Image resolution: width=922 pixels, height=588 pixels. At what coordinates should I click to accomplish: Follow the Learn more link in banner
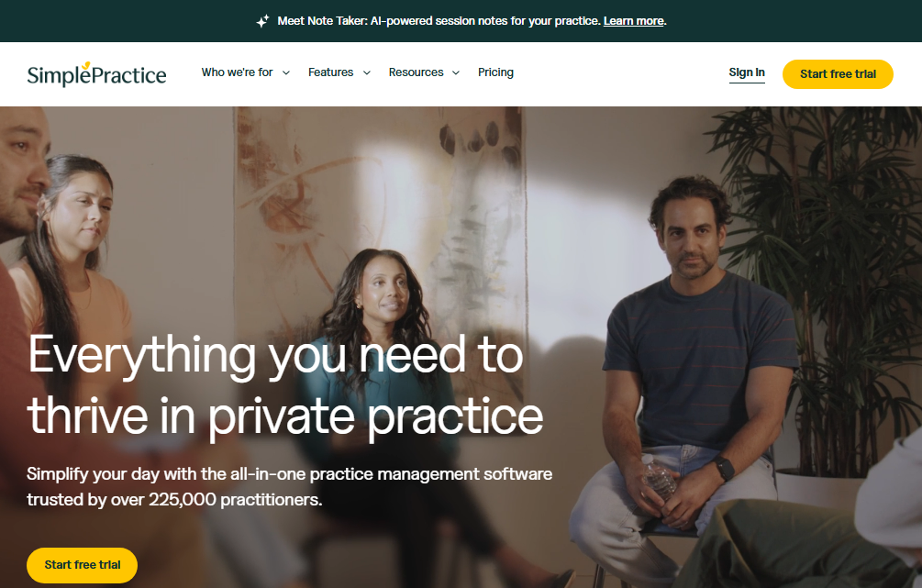pyautogui.click(x=633, y=21)
